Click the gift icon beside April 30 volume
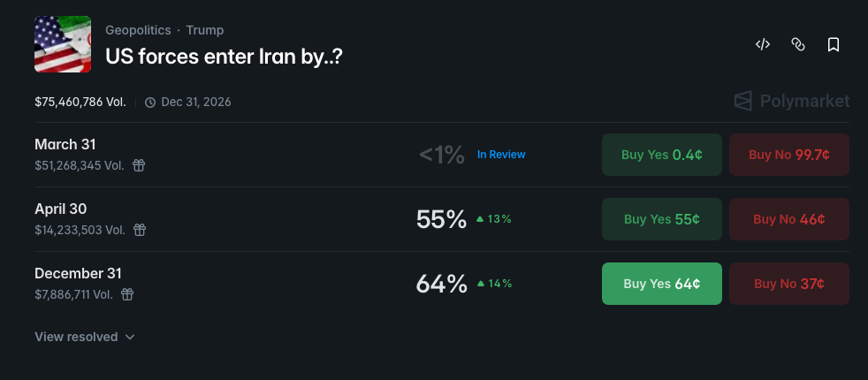 pyautogui.click(x=139, y=230)
